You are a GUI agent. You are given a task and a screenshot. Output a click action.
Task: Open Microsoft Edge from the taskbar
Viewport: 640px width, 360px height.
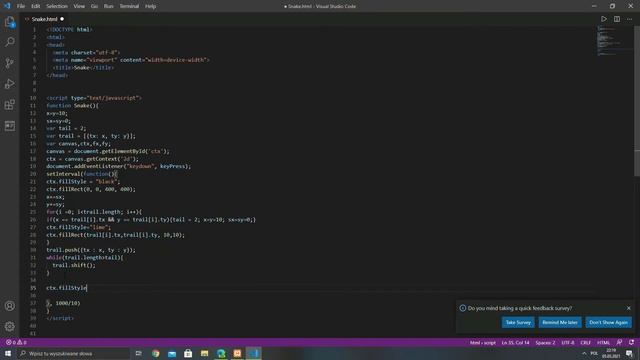[221, 353]
